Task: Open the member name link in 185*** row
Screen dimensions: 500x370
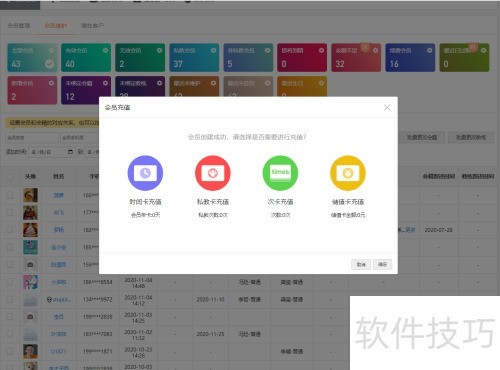Action: [58, 247]
